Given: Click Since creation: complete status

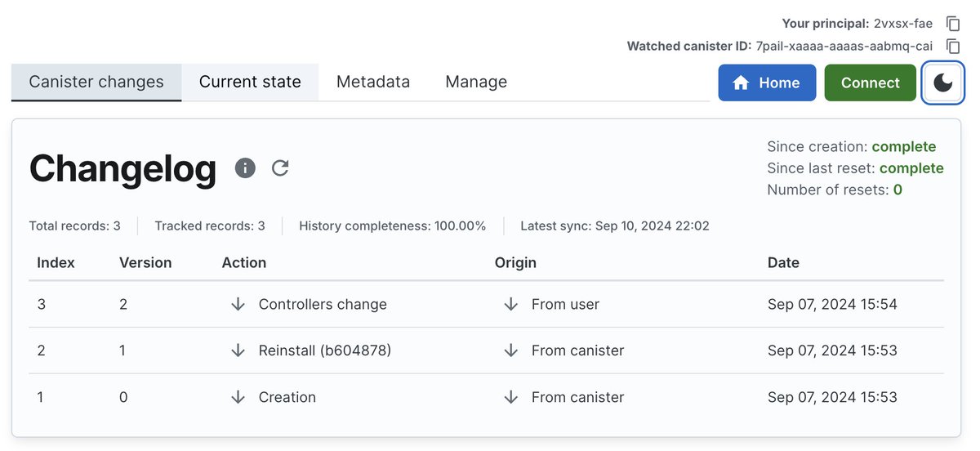Looking at the screenshot, I should pyautogui.click(x=852, y=147).
